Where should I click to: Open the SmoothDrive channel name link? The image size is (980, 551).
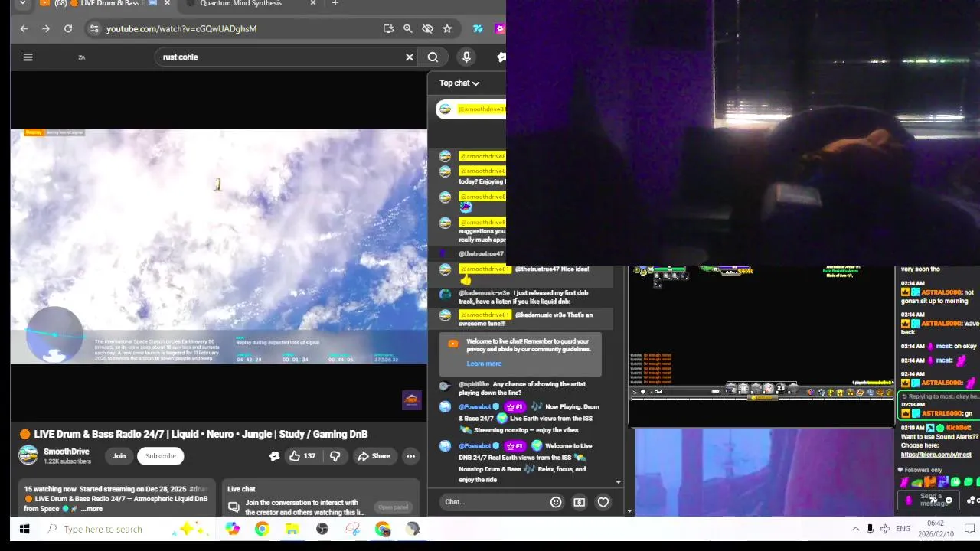67,452
